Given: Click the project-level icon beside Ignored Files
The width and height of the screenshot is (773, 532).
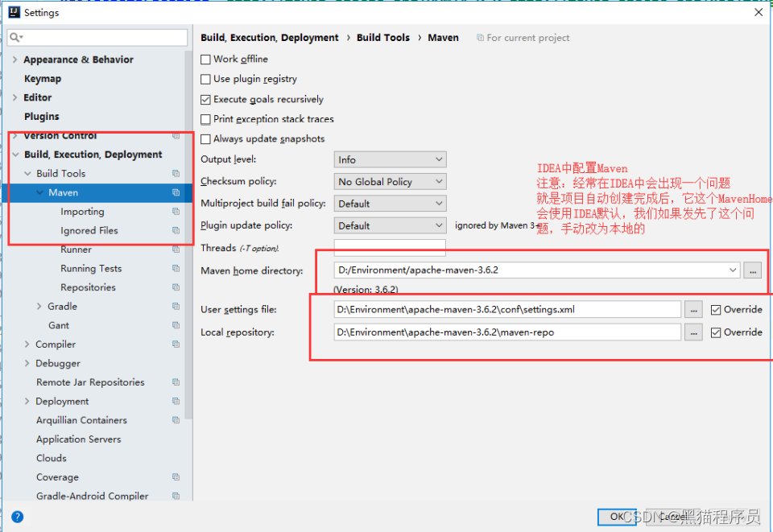Looking at the screenshot, I should coord(176,230).
